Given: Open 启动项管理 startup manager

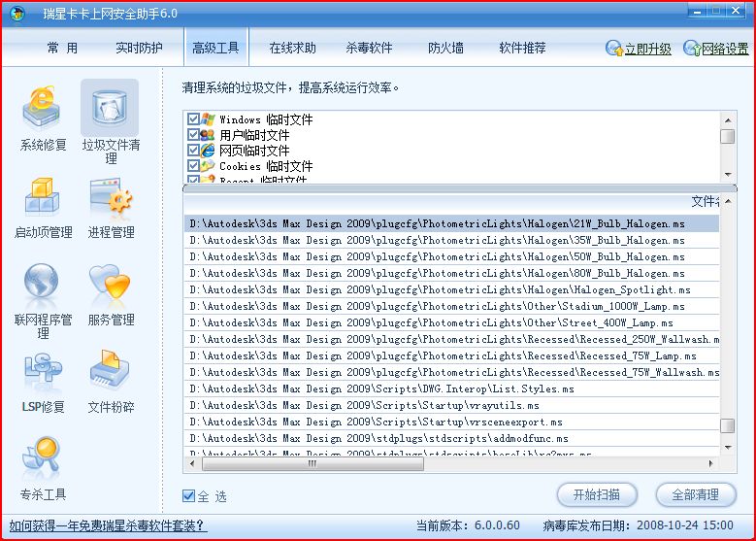Looking at the screenshot, I should [43, 208].
